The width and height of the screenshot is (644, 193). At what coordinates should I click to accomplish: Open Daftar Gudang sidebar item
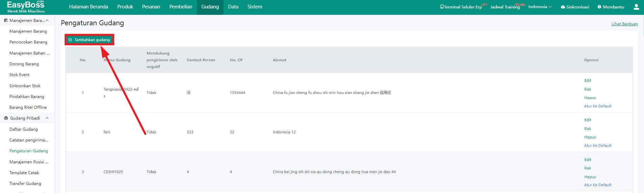[24, 129]
